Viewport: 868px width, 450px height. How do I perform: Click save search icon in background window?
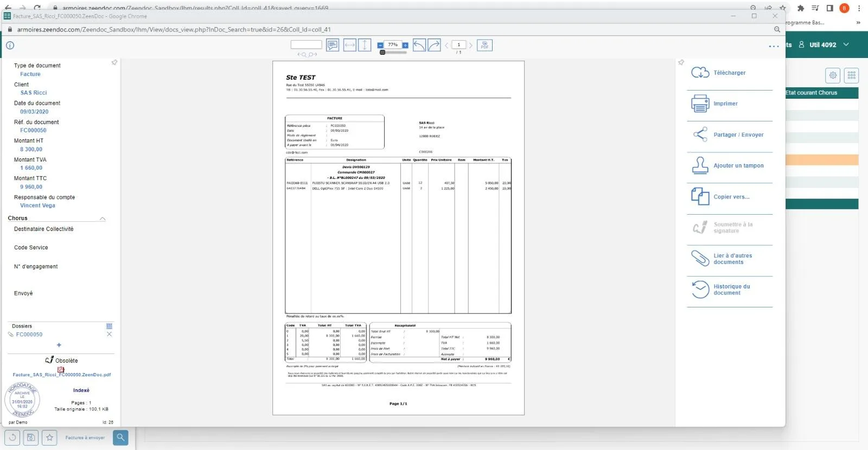click(31, 438)
